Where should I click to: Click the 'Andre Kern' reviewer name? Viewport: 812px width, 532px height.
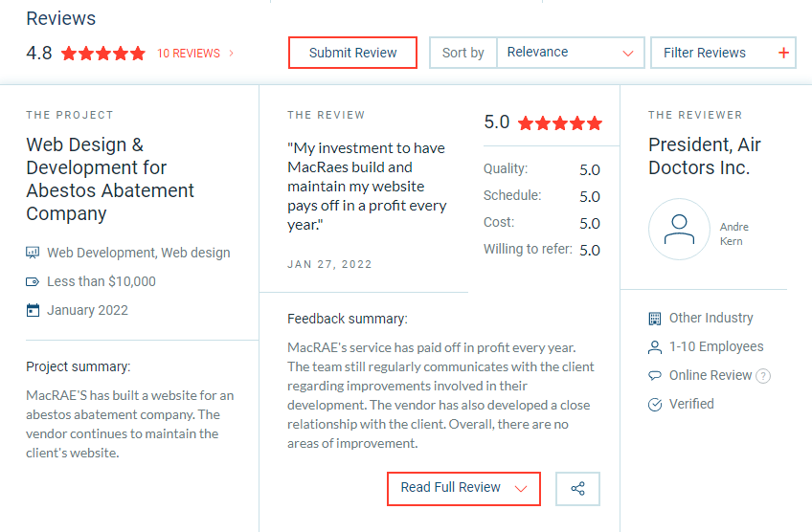[733, 233]
